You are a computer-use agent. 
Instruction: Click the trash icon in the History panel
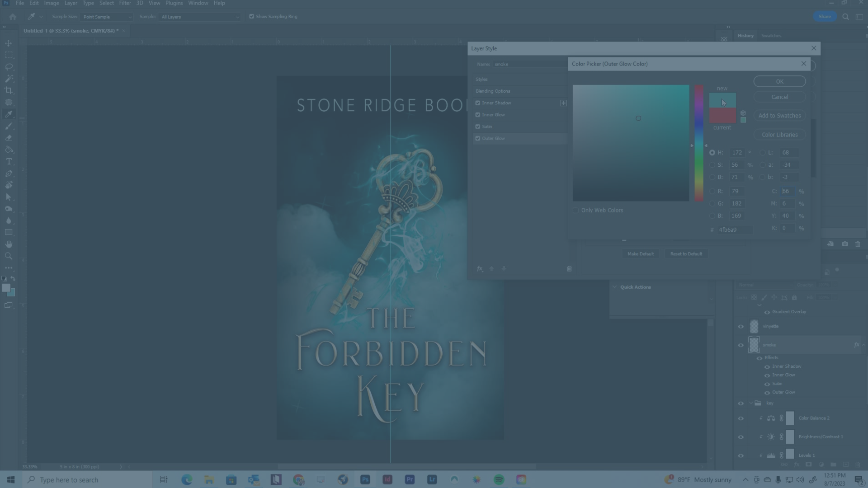click(858, 244)
